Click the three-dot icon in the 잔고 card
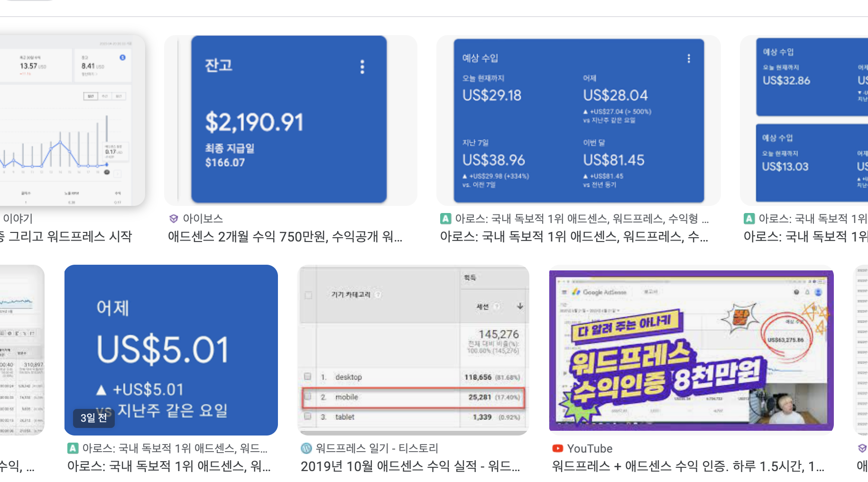Screen dimensions: 868x482 coord(362,67)
